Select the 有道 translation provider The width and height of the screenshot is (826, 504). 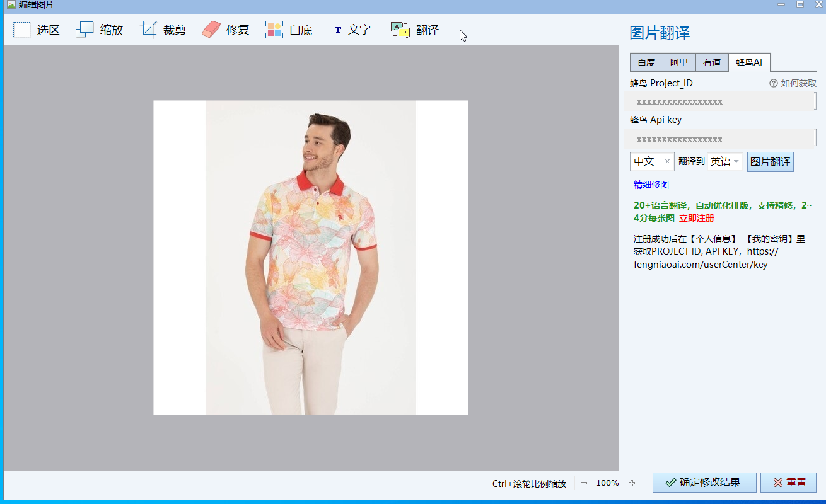point(711,62)
